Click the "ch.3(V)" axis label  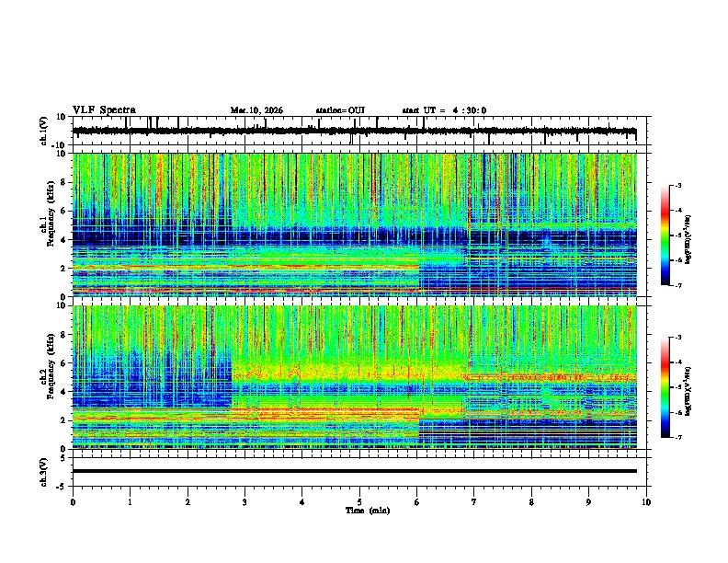(43, 472)
